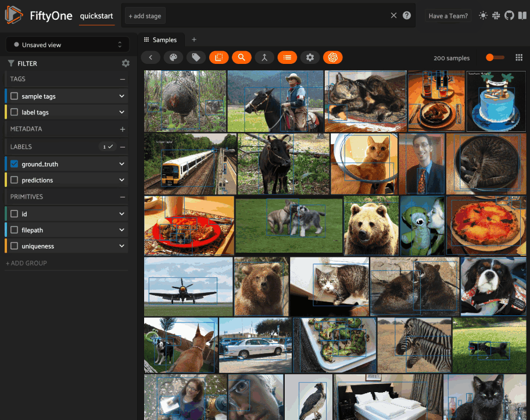Screen dimensions: 530x420
Task: Open a new tab with the plus
Action: (x=194, y=40)
